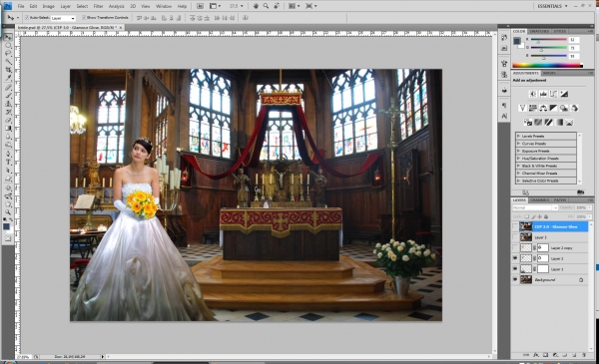Select the History Brush tool

point(8,112)
